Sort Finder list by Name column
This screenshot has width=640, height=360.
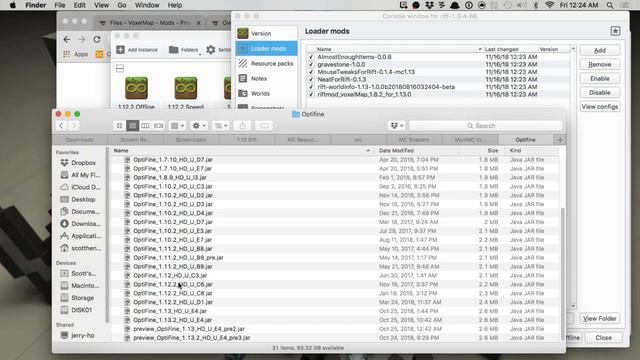(242, 151)
